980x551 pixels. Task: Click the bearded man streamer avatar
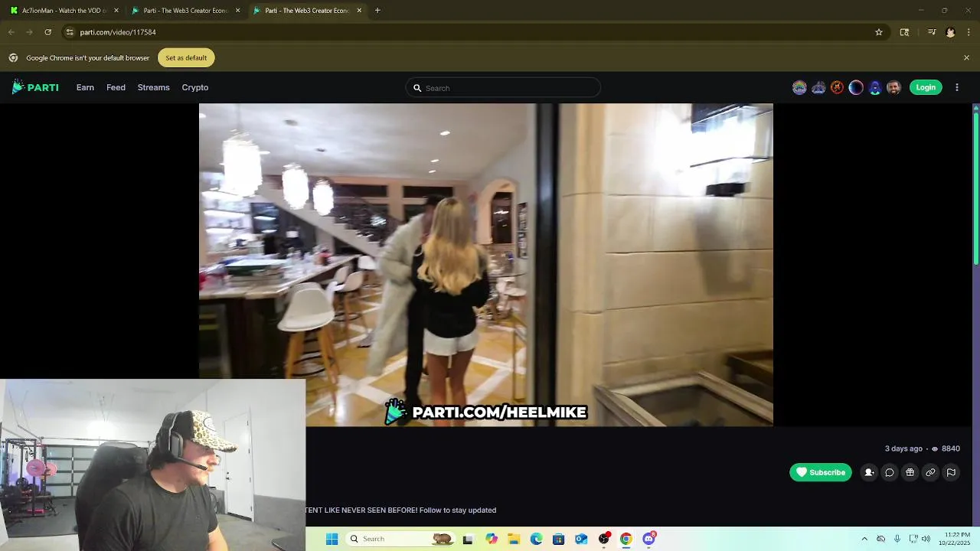(893, 87)
